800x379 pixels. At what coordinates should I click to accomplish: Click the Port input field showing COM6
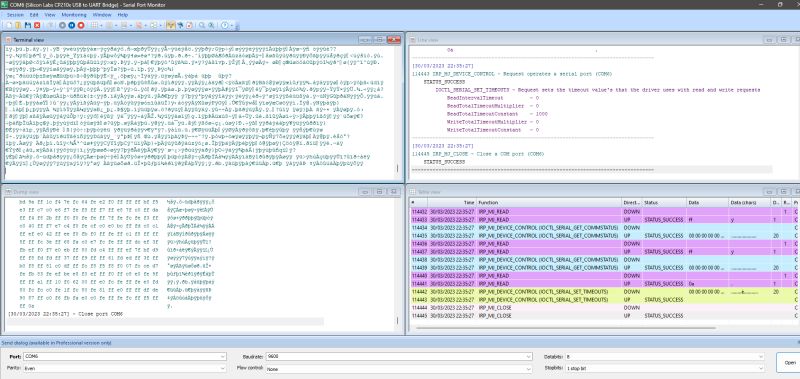click(x=125, y=357)
